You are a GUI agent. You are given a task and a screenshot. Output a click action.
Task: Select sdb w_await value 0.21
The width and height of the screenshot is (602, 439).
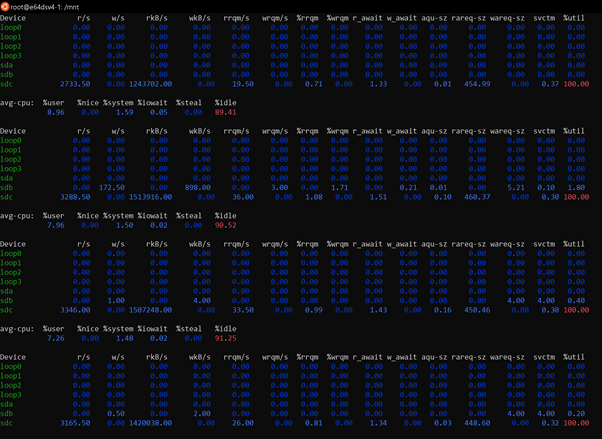408,188
